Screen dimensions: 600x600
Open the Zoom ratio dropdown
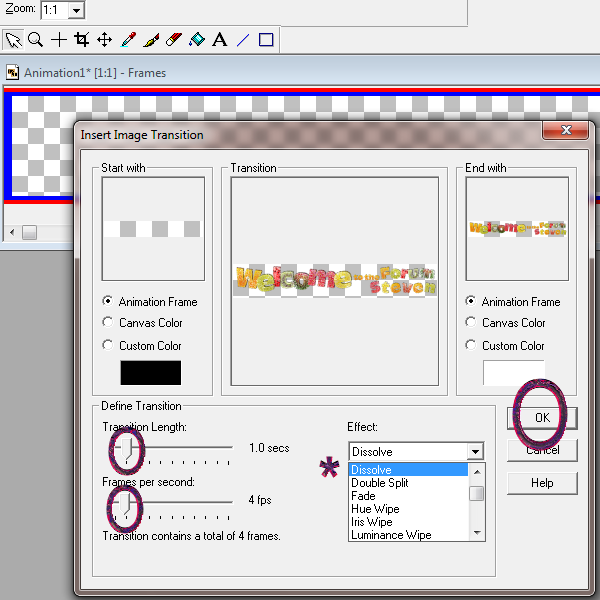77,10
